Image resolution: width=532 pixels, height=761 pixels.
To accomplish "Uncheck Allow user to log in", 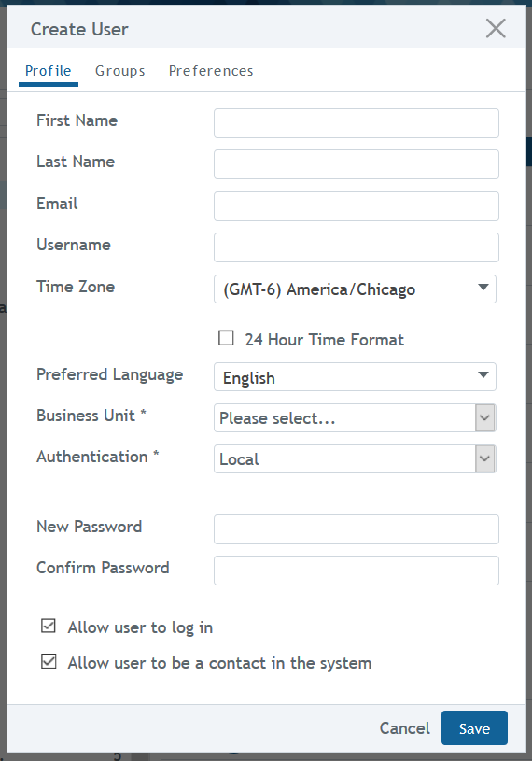I will point(49,627).
